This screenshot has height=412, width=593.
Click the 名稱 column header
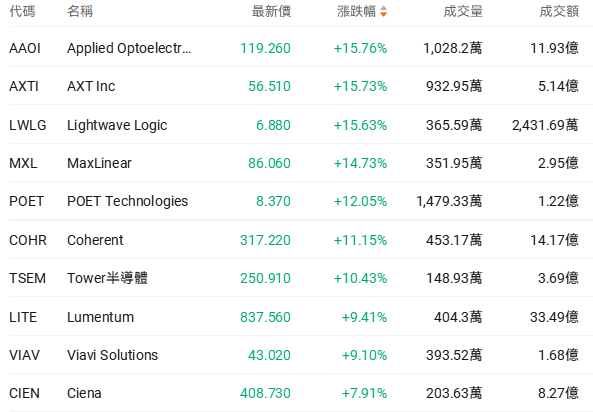pos(80,11)
